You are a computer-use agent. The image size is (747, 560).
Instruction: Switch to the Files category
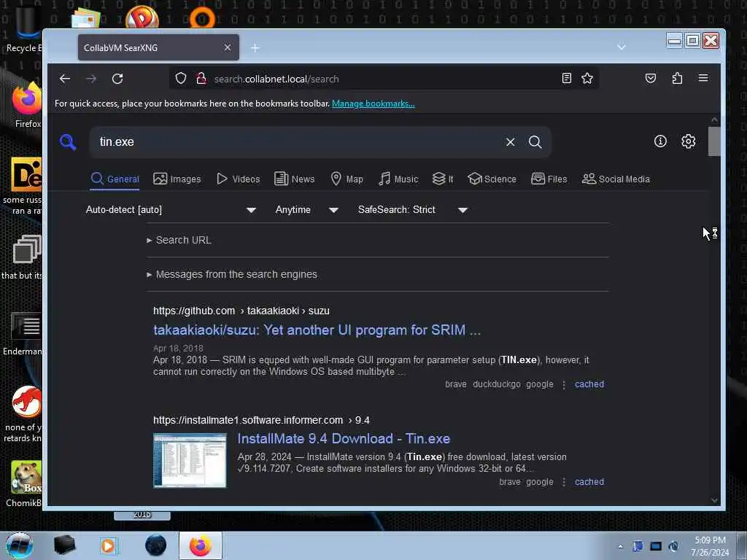click(x=549, y=179)
